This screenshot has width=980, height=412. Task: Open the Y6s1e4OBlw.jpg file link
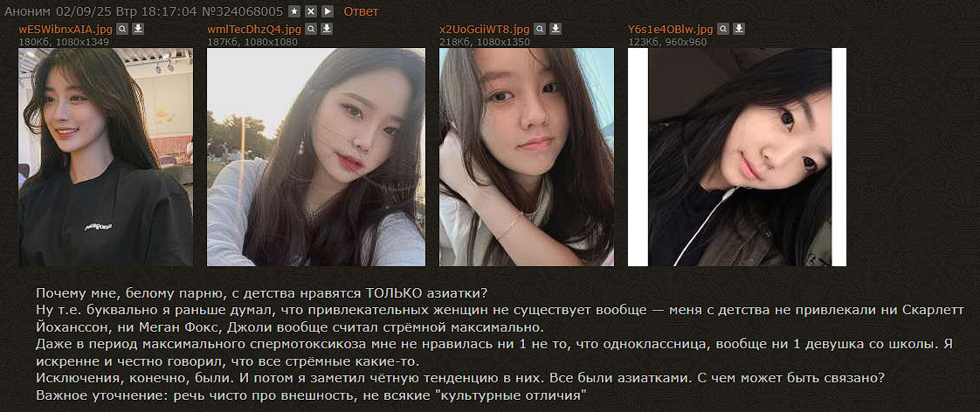(670, 30)
